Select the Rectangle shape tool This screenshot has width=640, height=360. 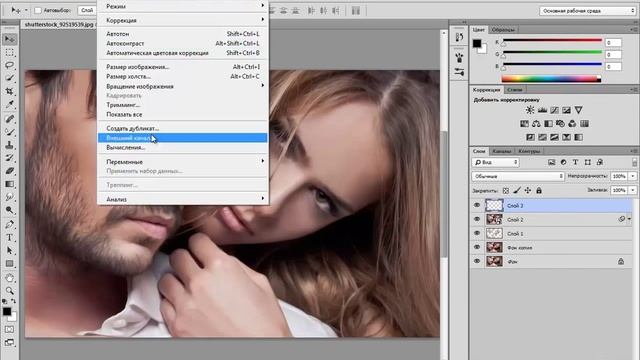pyautogui.click(x=9, y=263)
